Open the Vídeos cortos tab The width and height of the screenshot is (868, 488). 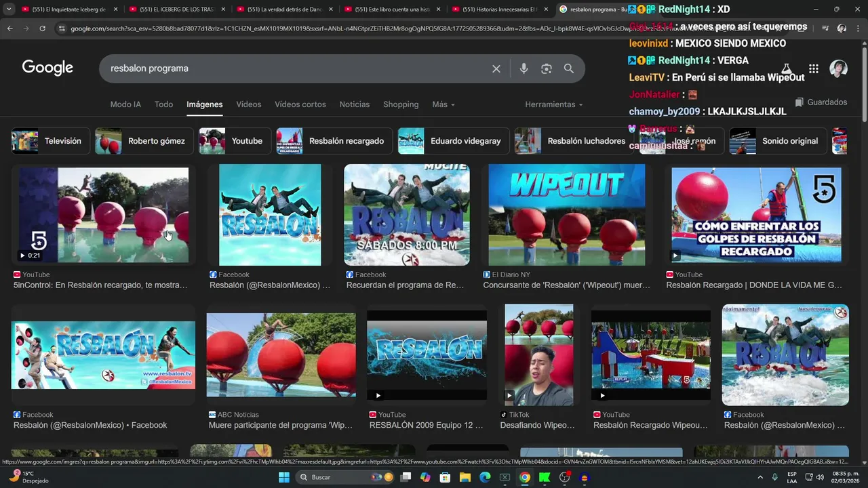click(x=300, y=104)
